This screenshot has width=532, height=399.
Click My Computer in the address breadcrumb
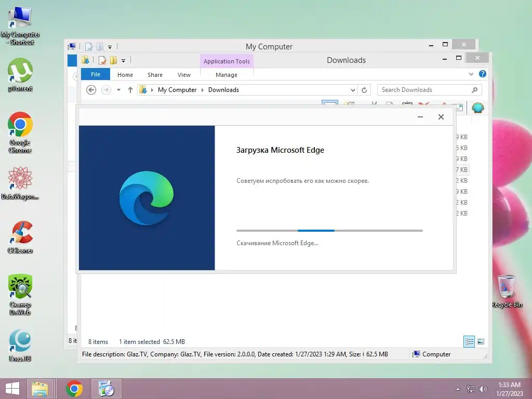(x=177, y=90)
